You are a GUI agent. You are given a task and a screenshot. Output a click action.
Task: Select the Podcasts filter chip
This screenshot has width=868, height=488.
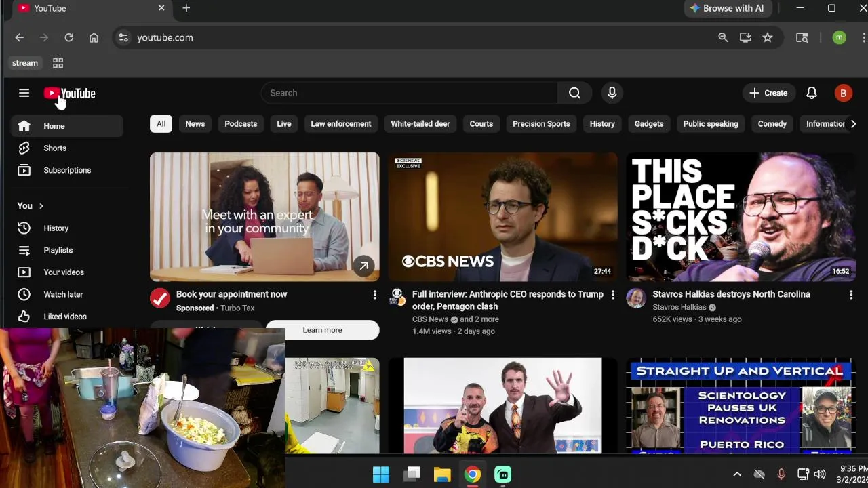(x=241, y=124)
